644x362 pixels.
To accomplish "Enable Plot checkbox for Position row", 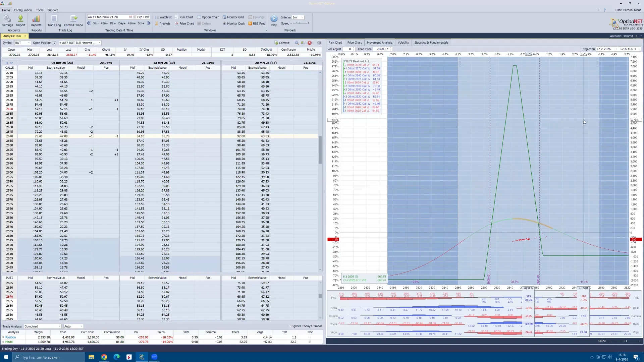I will click(x=310, y=337).
